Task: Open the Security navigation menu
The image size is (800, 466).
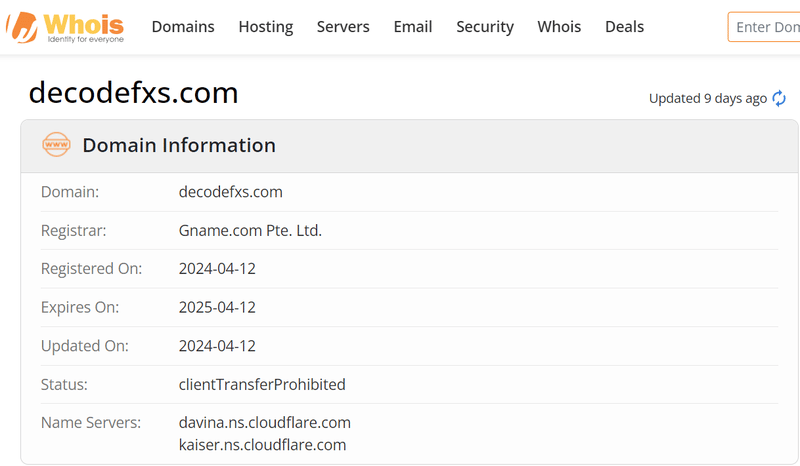Action: coord(485,27)
